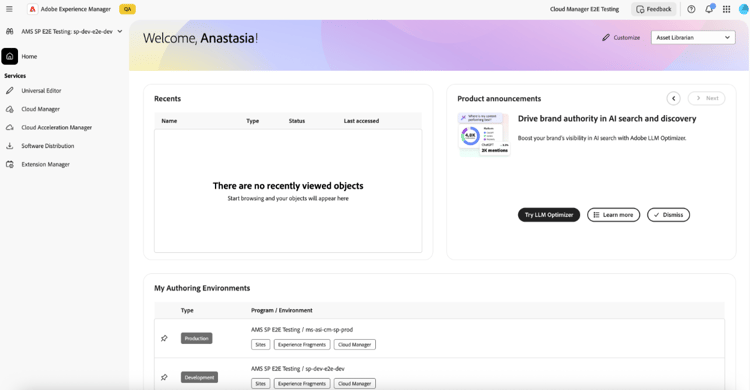The width and height of the screenshot is (750, 390).
Task: Click the Cloud Manager sidebar icon
Action: tap(10, 109)
